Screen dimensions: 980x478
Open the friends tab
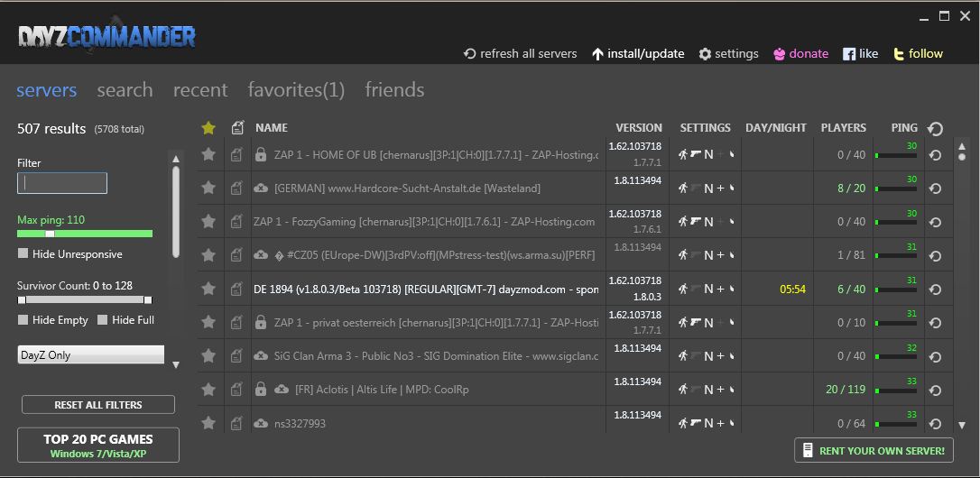394,90
